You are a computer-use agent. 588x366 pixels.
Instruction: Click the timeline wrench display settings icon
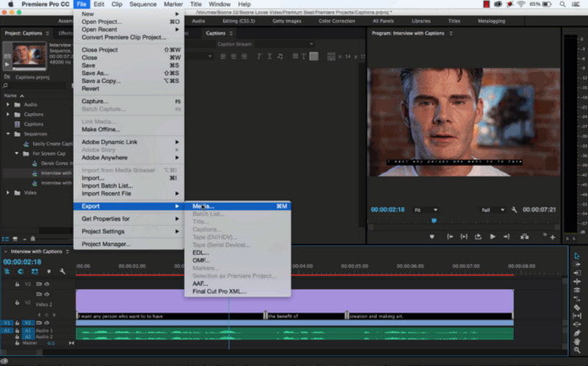click(64, 271)
